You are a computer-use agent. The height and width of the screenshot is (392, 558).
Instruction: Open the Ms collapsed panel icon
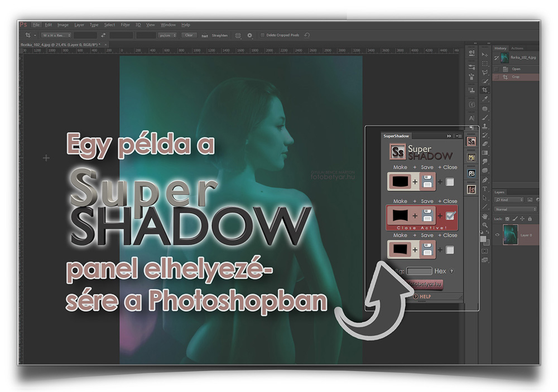[472, 158]
